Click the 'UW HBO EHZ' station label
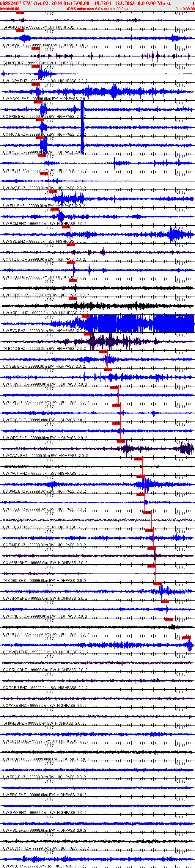This screenshot has width=195, height=868. click(15, 831)
